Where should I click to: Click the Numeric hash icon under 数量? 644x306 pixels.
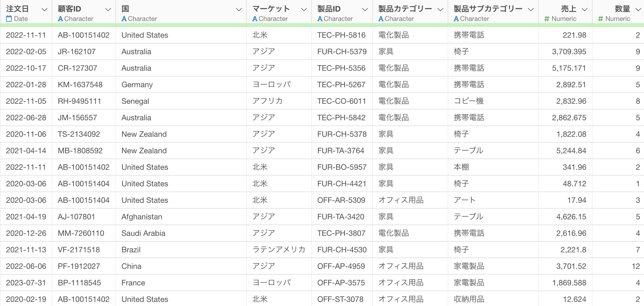tap(601, 19)
